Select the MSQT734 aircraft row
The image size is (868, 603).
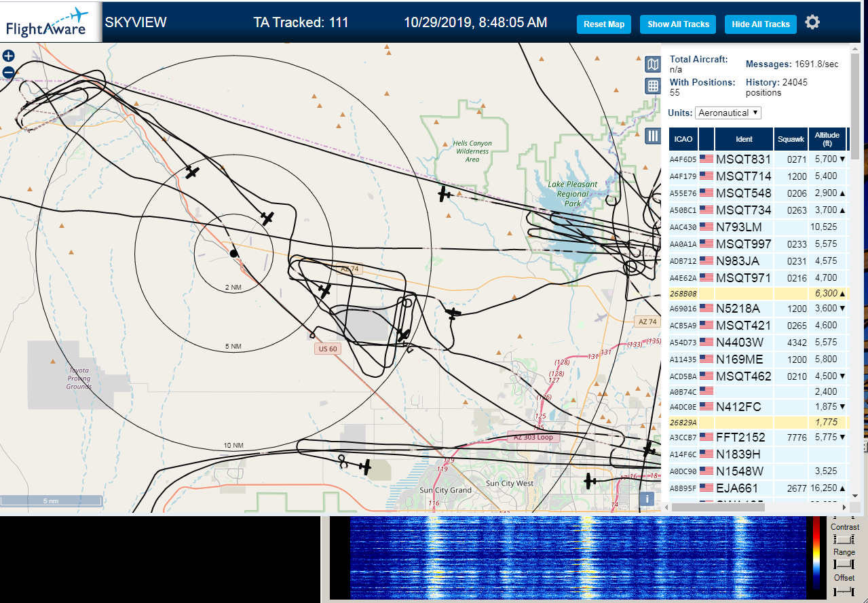758,210
